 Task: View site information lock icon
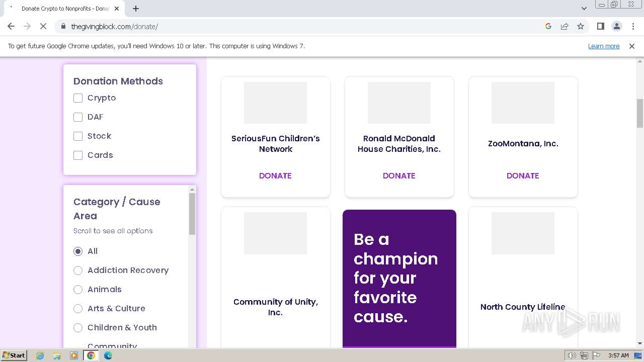(x=63, y=26)
